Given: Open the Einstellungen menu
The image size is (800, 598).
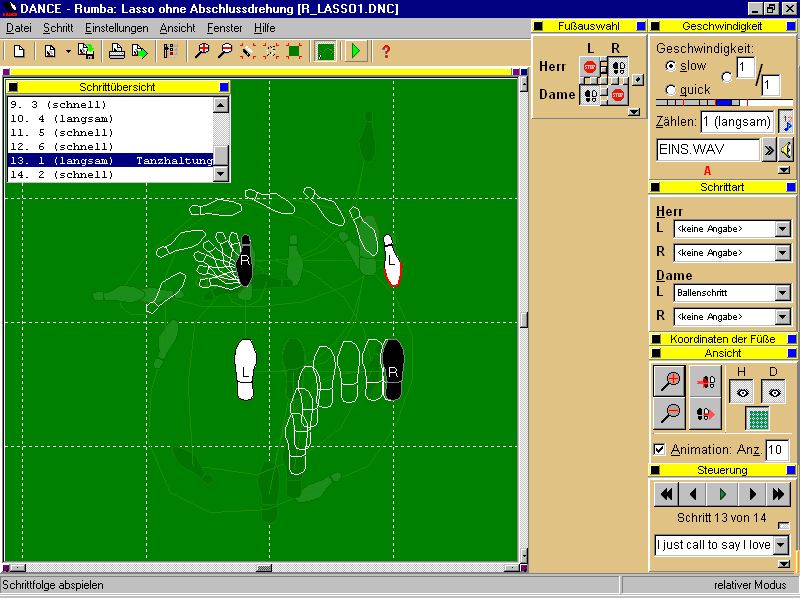Looking at the screenshot, I should tap(116, 28).
